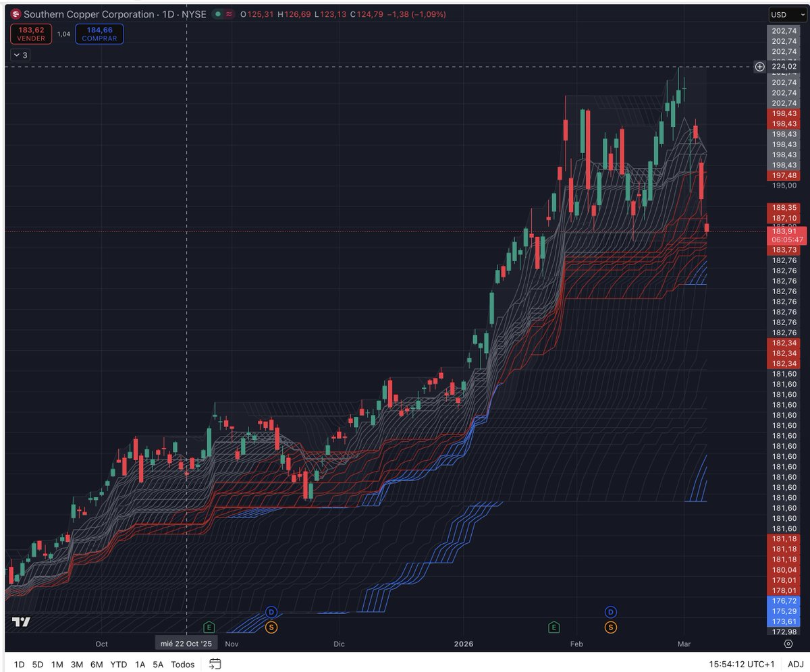
Task: Click the mié 22 Oct '25 date label
Action: [x=186, y=644]
